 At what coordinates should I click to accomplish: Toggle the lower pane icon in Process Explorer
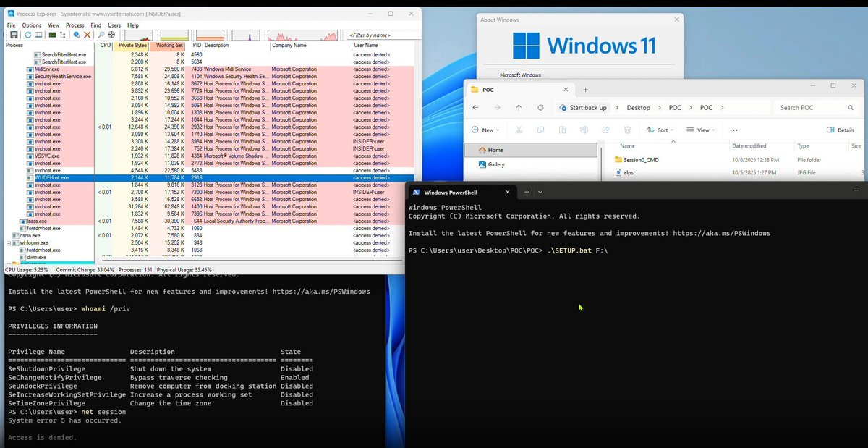38,35
